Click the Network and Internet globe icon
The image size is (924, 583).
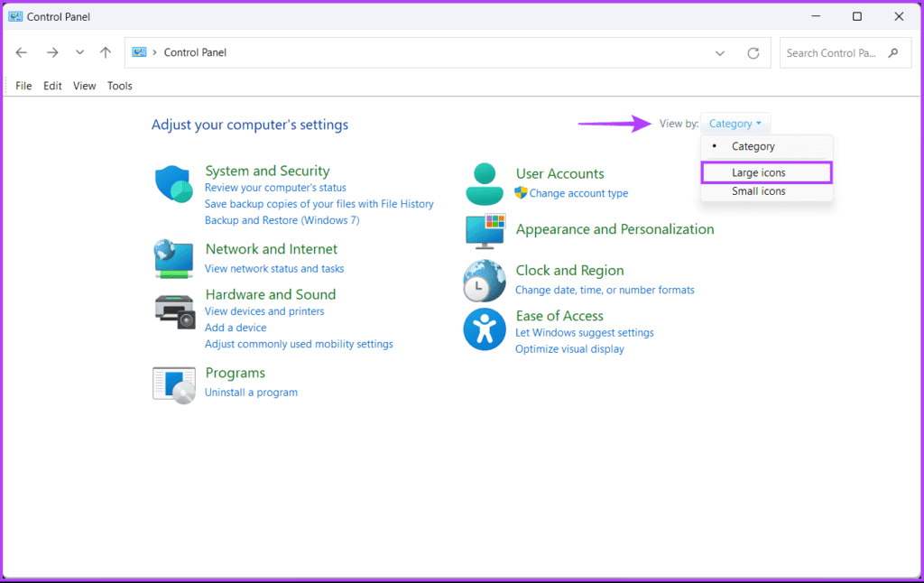[174, 259]
